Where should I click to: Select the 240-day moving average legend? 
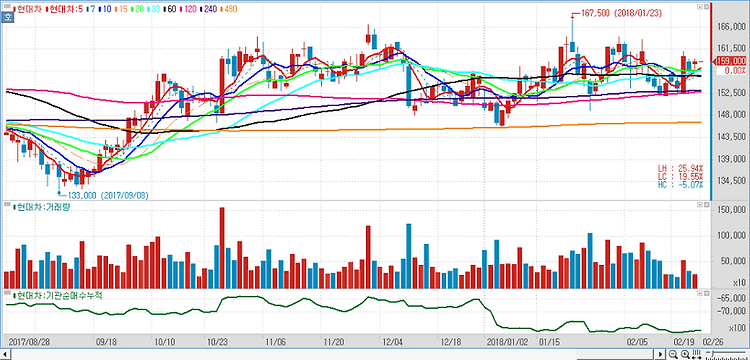pos(209,9)
